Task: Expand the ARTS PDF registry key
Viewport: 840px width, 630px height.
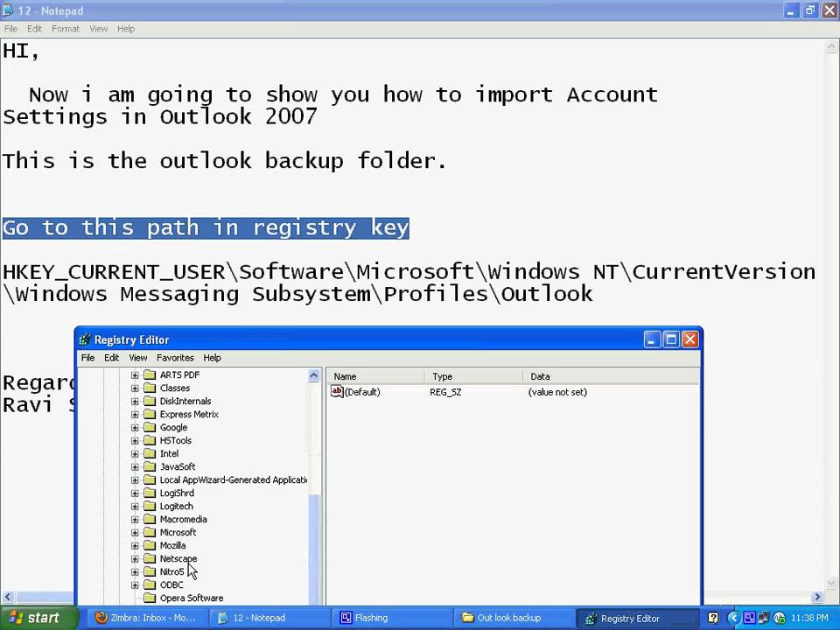Action: click(x=135, y=375)
